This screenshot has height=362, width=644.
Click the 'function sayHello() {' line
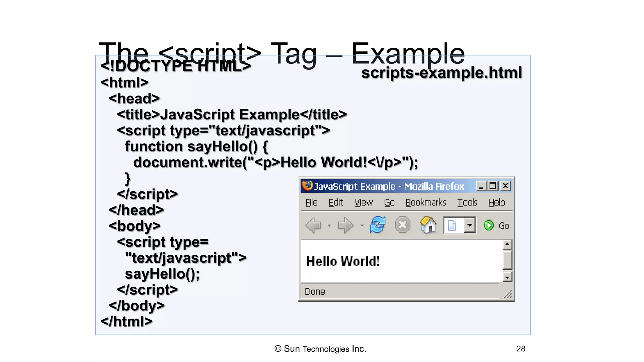coord(197,147)
